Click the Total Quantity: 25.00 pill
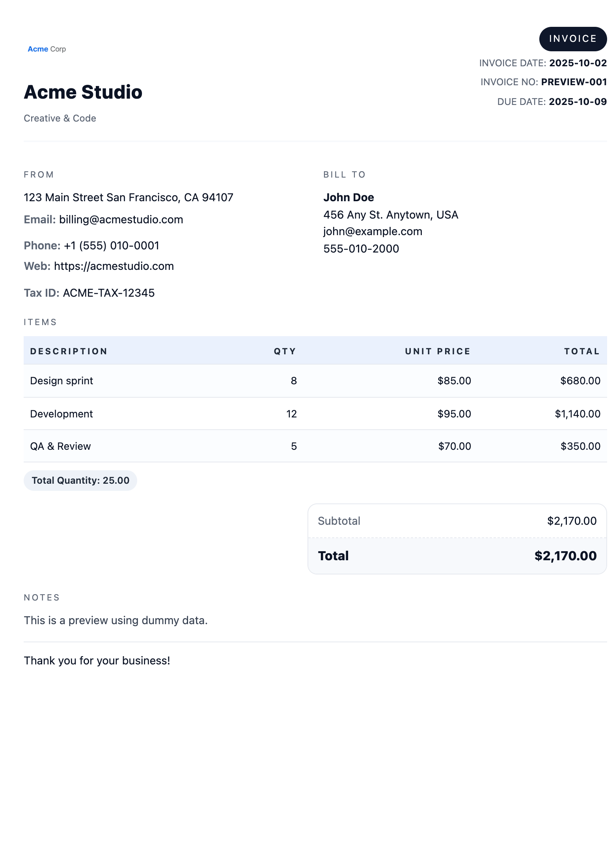This screenshot has width=615, height=868. 80,481
